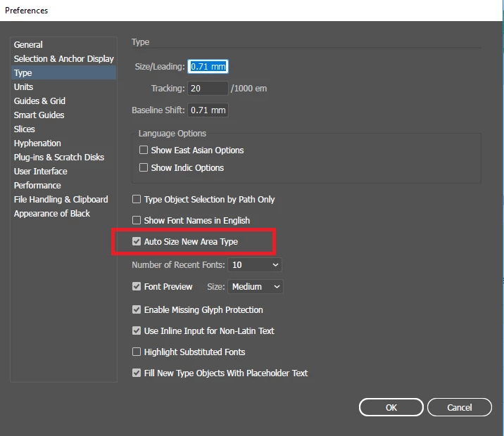Enable Show Indic Options checkbox
The height and width of the screenshot is (436, 504).
pyautogui.click(x=144, y=167)
